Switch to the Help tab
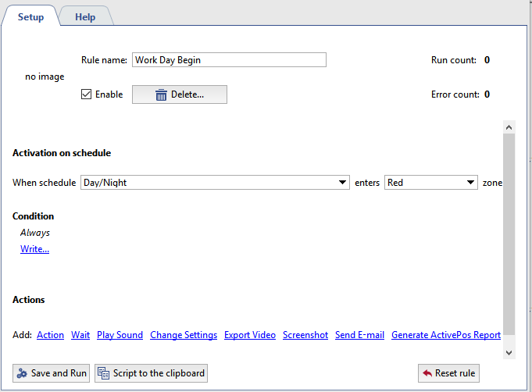Viewport: 532px width, 392px height. [x=85, y=16]
